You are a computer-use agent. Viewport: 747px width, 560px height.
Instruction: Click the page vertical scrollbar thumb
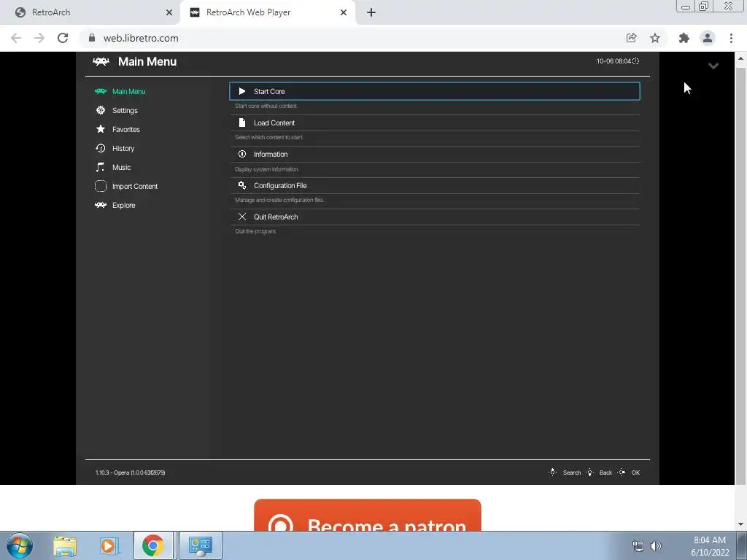coord(741,276)
